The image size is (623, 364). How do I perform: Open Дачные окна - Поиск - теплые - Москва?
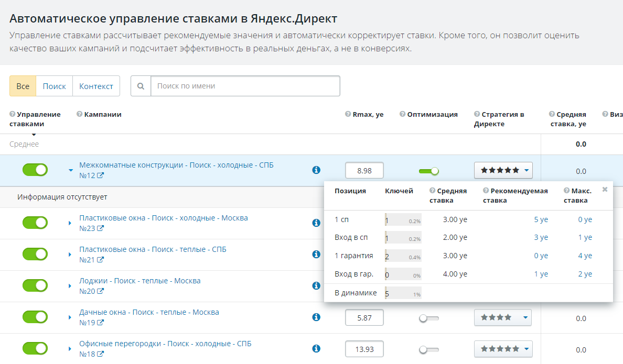tap(149, 312)
